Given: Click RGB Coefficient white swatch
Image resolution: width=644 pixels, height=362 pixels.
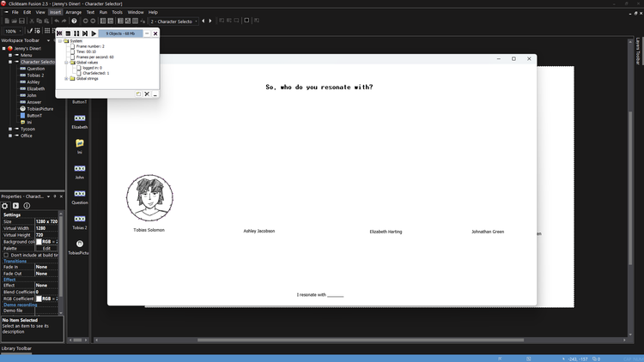Looking at the screenshot, I should point(39,299).
